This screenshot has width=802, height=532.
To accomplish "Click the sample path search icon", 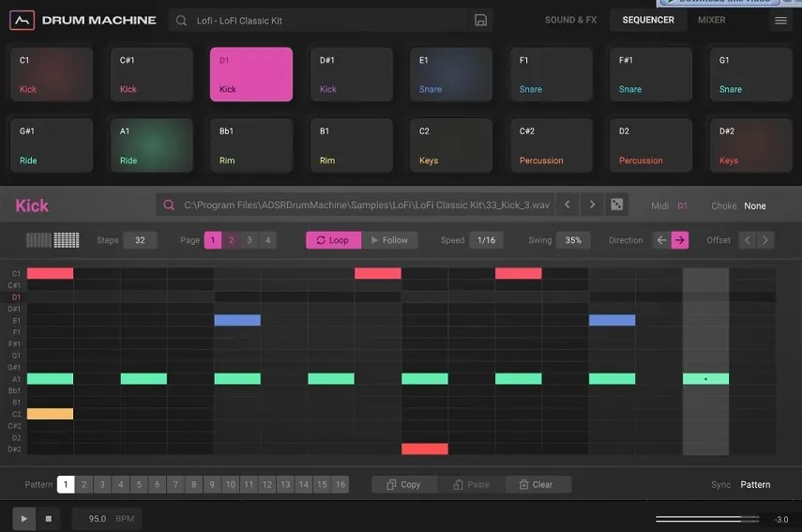I will click(169, 205).
